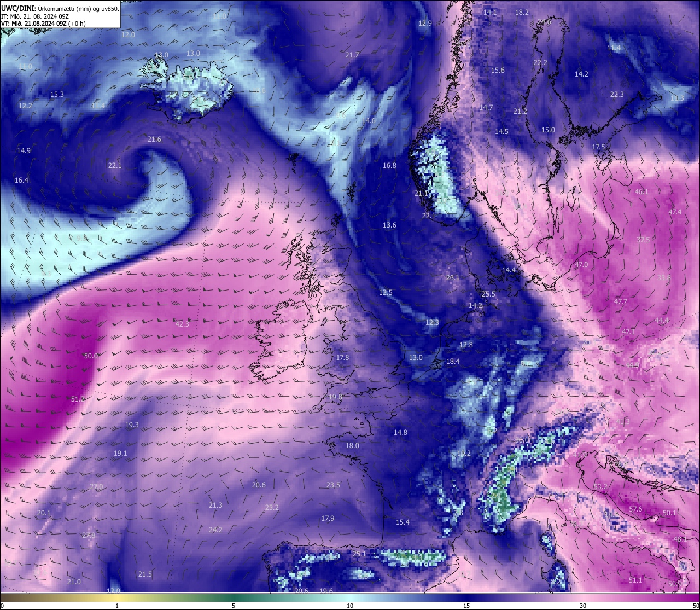Image resolution: width=700 pixels, height=610 pixels.
Task: Click the 46.1 value label
Action: coord(641,191)
